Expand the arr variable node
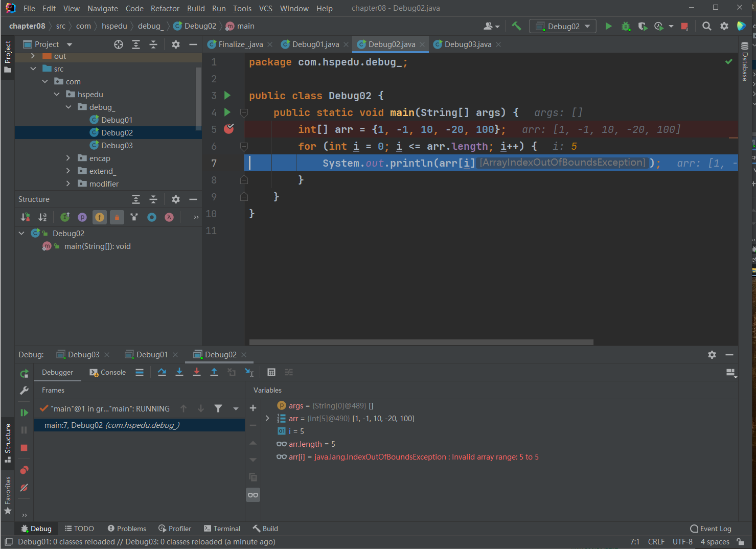756x549 pixels. tap(267, 419)
